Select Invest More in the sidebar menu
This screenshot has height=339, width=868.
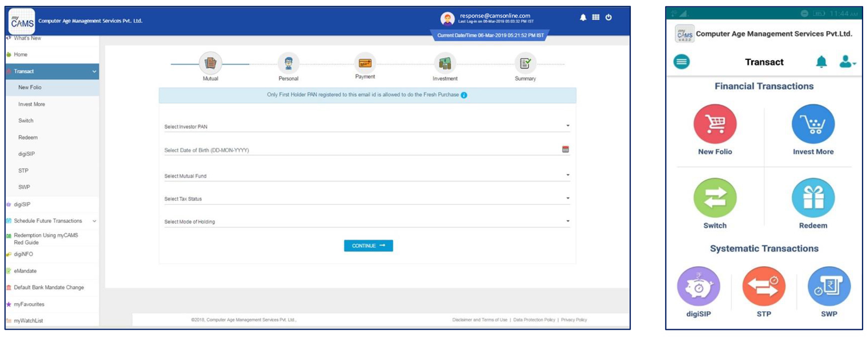pyautogui.click(x=31, y=104)
